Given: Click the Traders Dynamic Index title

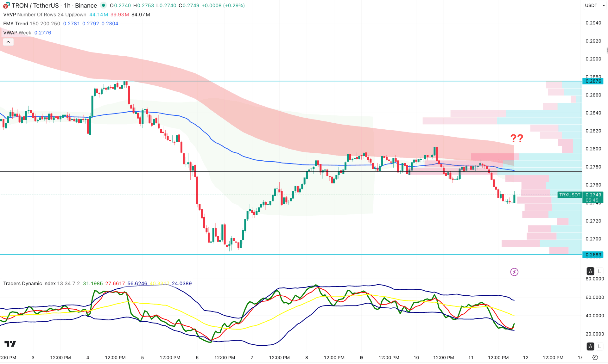Looking at the screenshot, I should [x=28, y=283].
